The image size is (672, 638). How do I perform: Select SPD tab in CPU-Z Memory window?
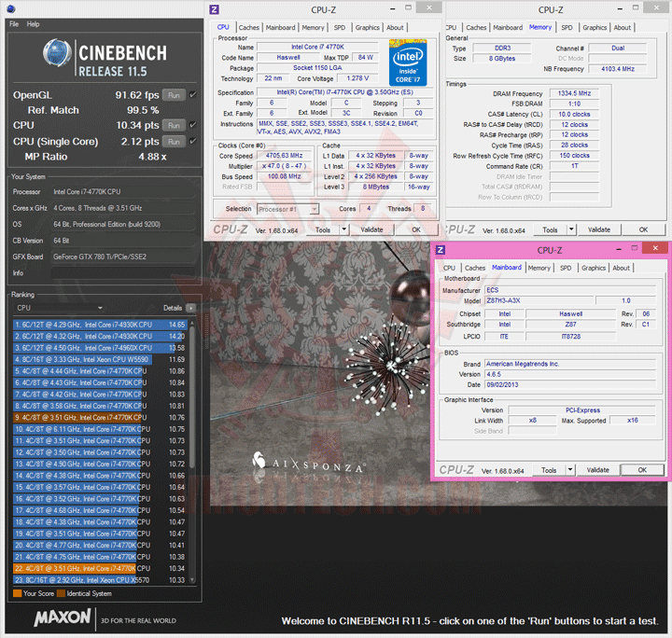tap(567, 27)
